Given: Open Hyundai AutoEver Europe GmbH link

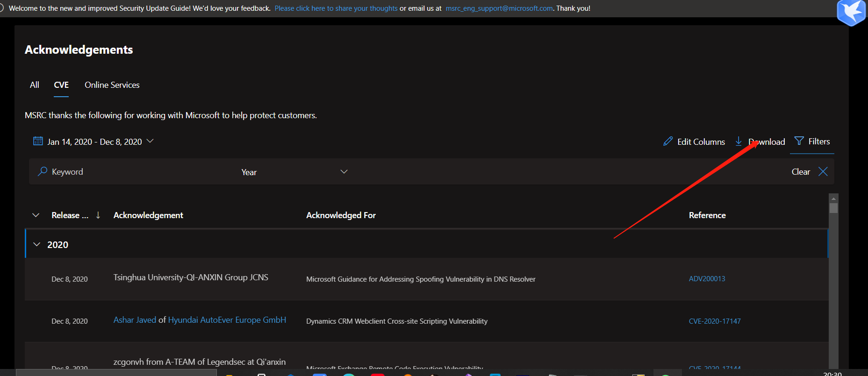Looking at the screenshot, I should click(x=227, y=320).
